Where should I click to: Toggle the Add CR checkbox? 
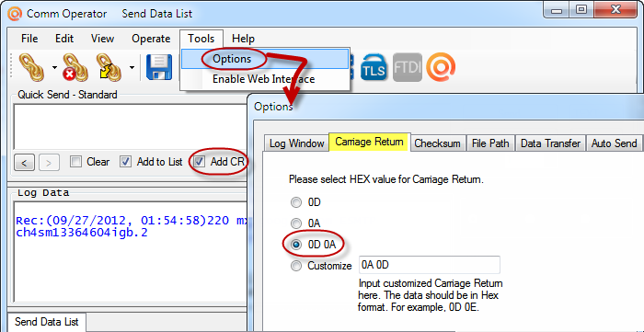[200, 162]
